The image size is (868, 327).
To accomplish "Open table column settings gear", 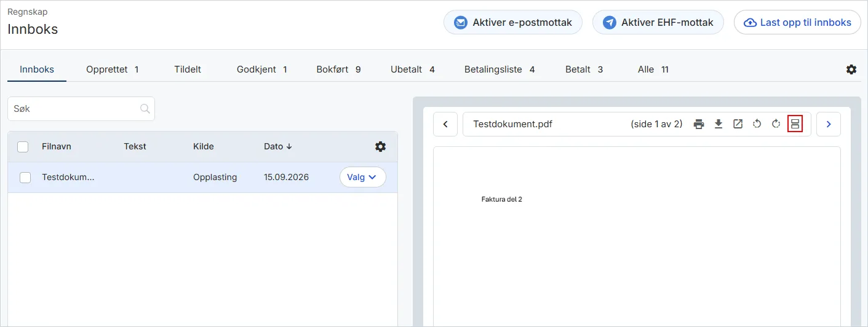I will point(380,146).
